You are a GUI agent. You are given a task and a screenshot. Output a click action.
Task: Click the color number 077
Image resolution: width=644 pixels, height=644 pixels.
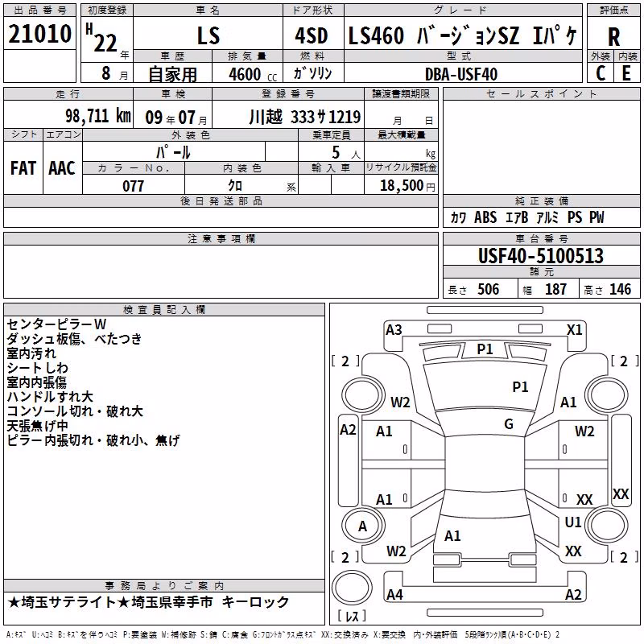coord(133,186)
